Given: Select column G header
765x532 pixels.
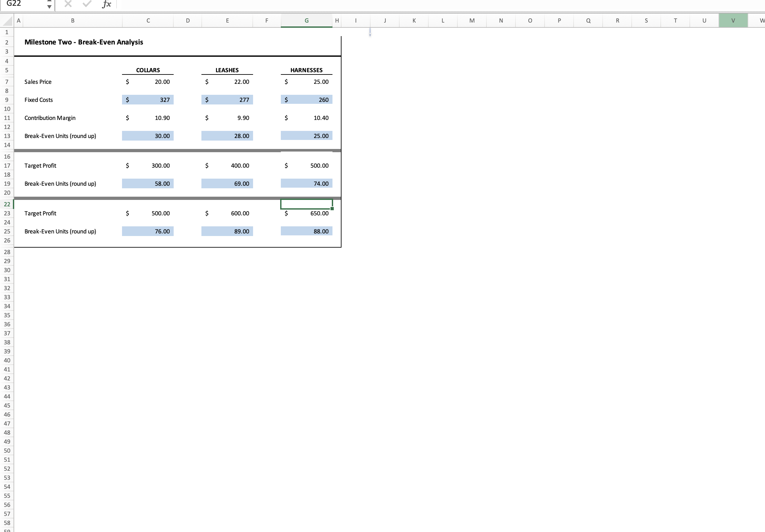Looking at the screenshot, I should [306, 20].
